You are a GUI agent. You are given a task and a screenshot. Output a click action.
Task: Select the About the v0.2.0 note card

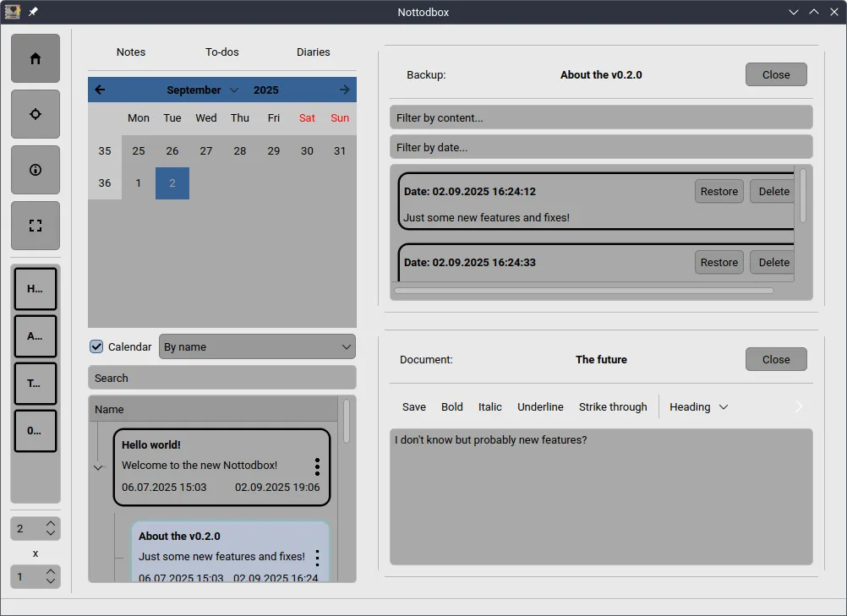tap(230, 552)
